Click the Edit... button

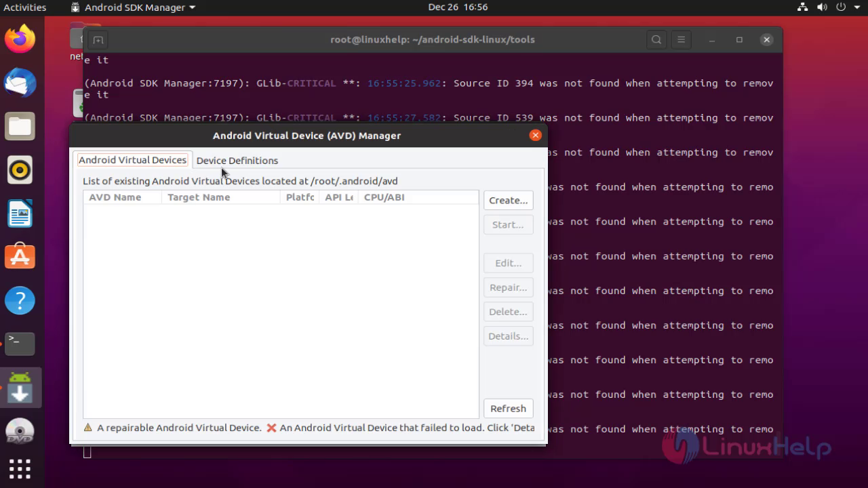pos(508,263)
